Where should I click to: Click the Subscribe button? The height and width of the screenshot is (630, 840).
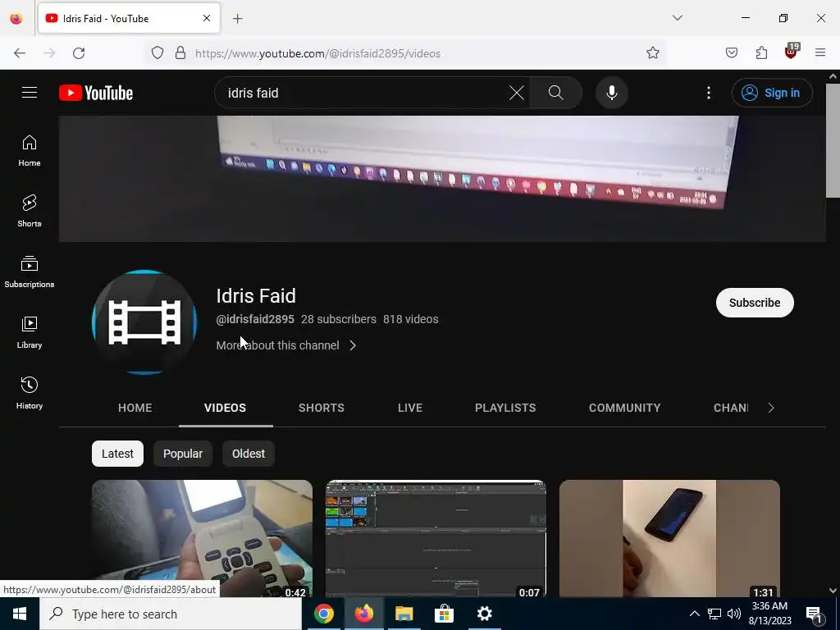coord(755,303)
